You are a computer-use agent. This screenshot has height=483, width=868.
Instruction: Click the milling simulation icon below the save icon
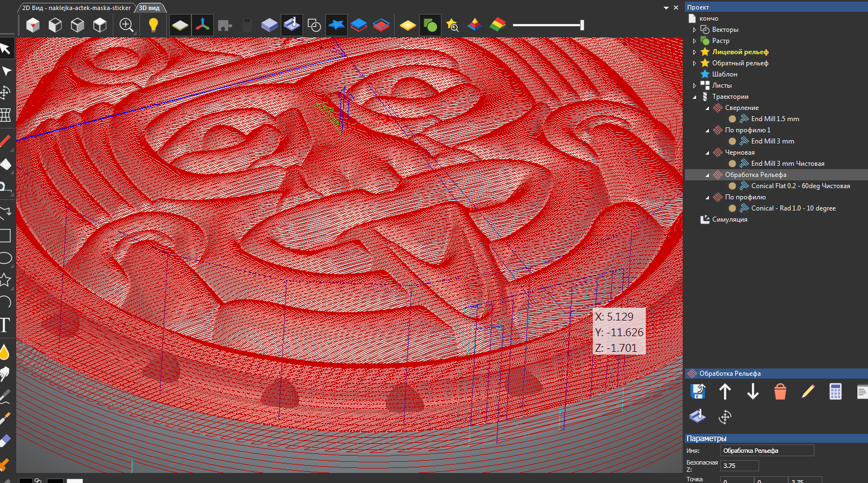pyautogui.click(x=697, y=417)
